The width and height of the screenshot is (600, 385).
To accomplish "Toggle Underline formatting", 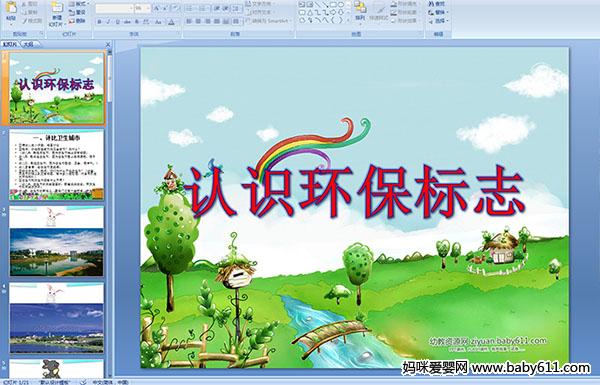I will point(117,22).
